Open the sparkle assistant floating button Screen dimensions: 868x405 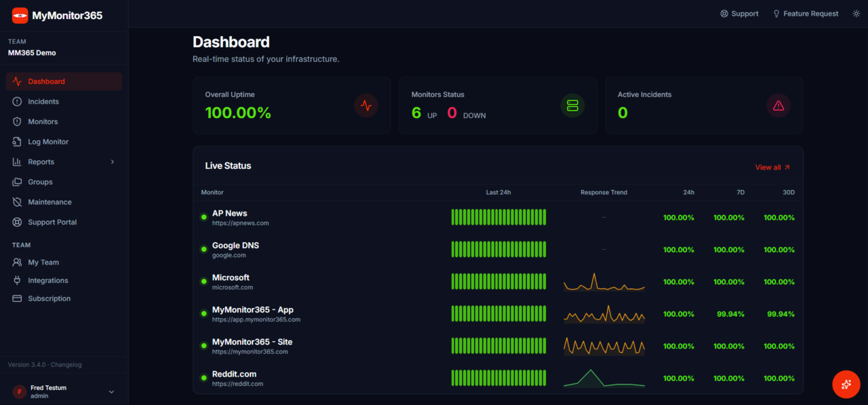tap(846, 385)
